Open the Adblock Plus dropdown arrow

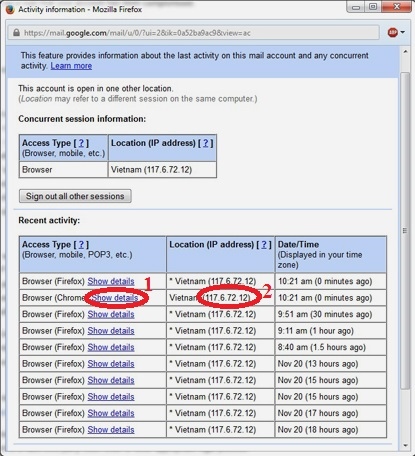403,32
